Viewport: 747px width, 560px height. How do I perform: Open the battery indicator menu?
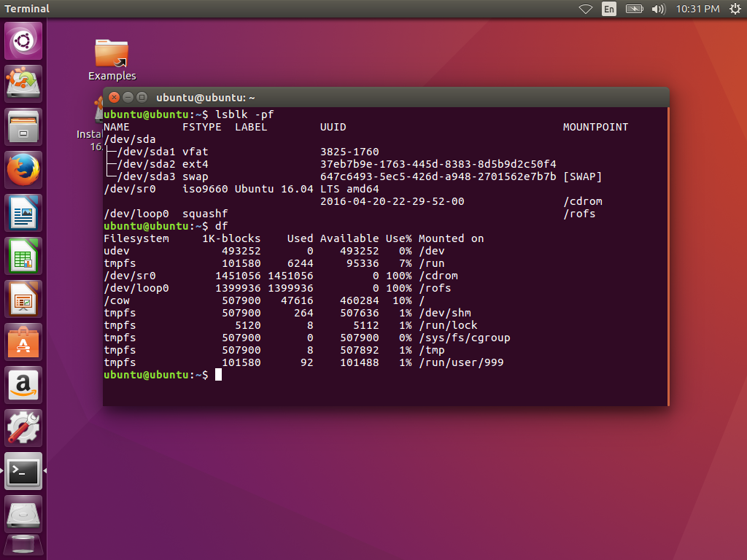coord(634,9)
